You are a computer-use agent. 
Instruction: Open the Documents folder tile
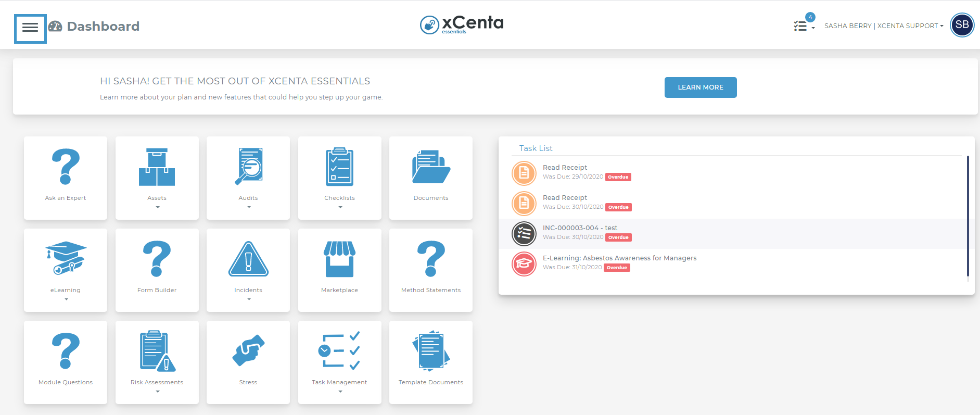point(431,178)
